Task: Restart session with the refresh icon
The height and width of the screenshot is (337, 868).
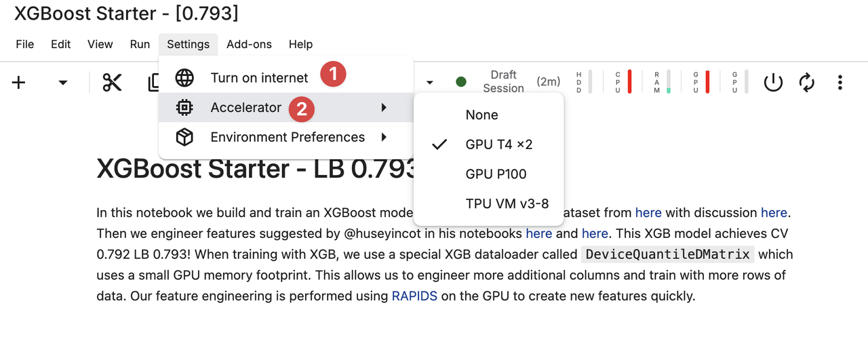Action: [806, 83]
